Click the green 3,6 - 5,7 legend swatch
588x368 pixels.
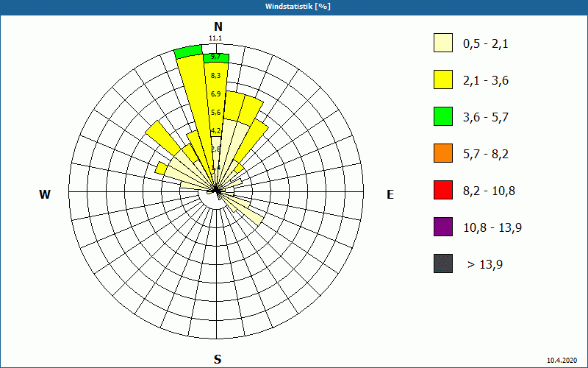coord(443,116)
